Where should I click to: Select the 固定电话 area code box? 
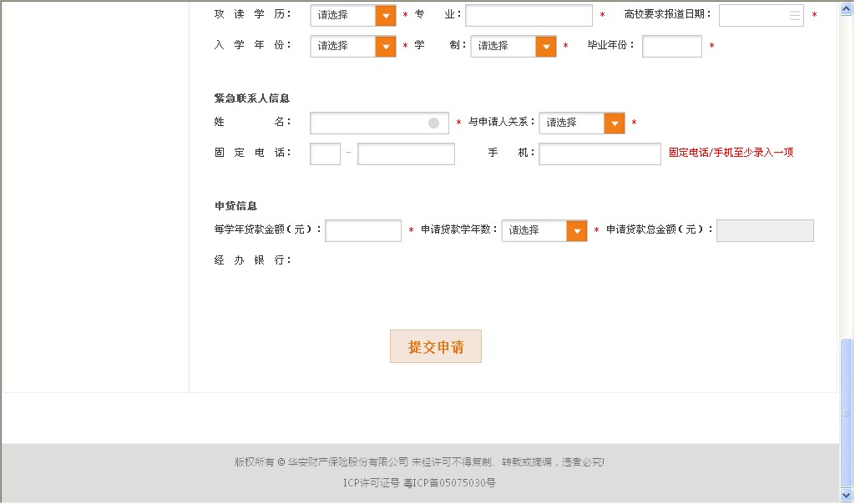click(325, 154)
